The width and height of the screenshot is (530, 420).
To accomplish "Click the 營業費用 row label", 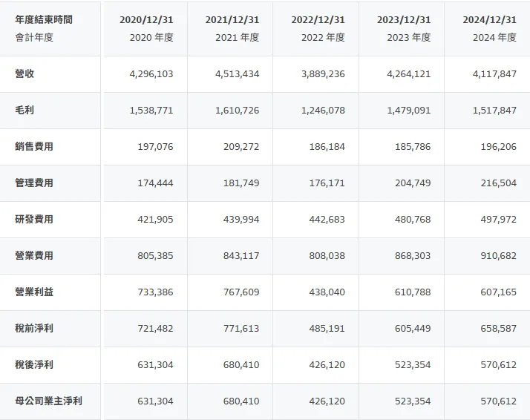I will pos(34,256).
